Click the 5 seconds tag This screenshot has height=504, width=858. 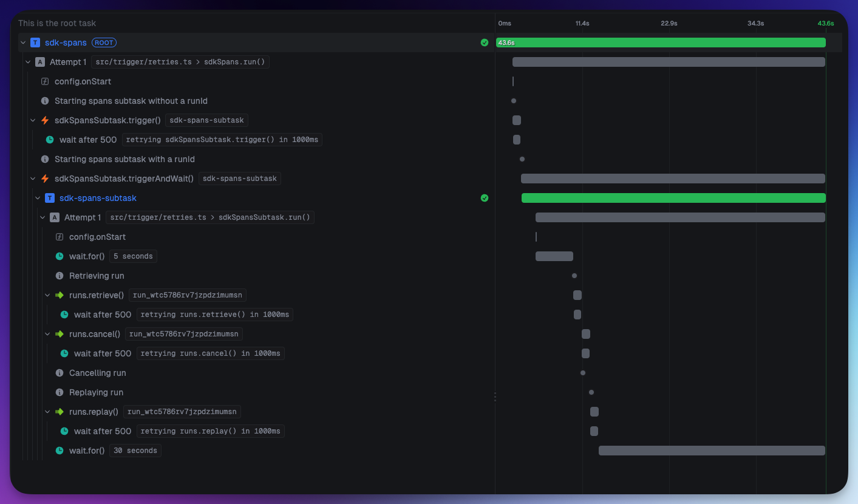click(x=133, y=256)
